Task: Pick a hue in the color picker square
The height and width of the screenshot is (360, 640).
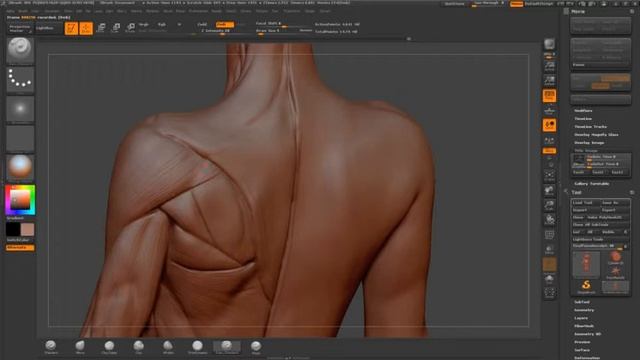Action: coord(20,200)
